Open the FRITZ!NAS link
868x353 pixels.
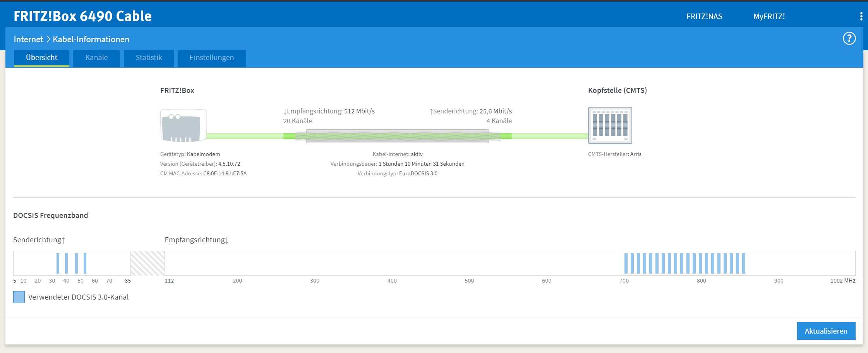point(704,16)
